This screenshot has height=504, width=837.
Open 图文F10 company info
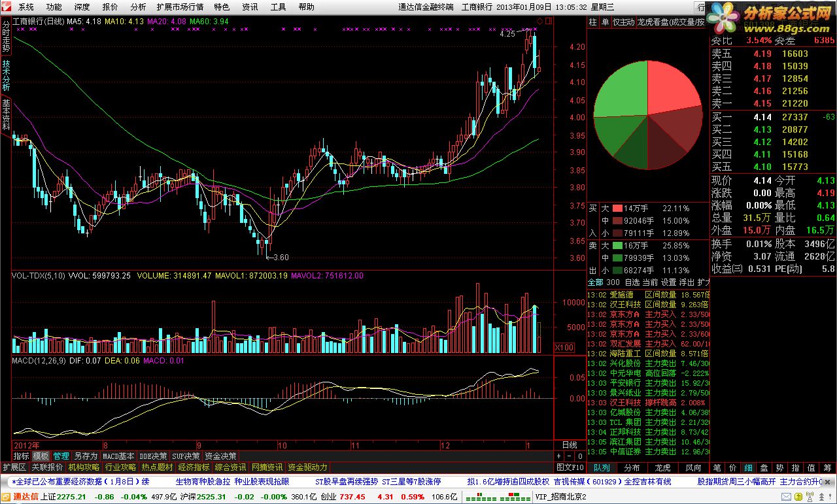(570, 467)
